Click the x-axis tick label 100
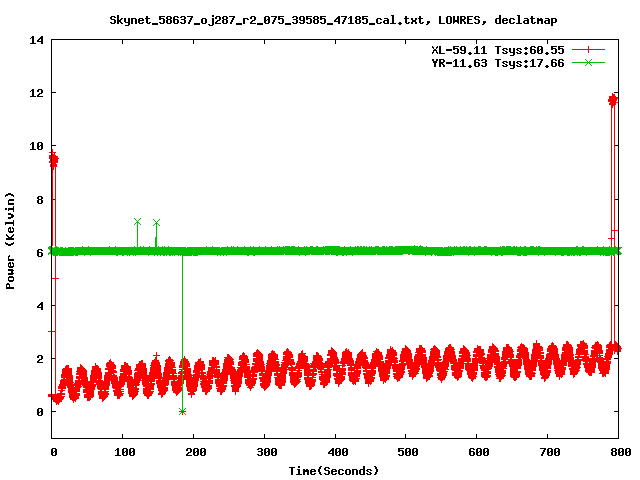 pyautogui.click(x=124, y=452)
